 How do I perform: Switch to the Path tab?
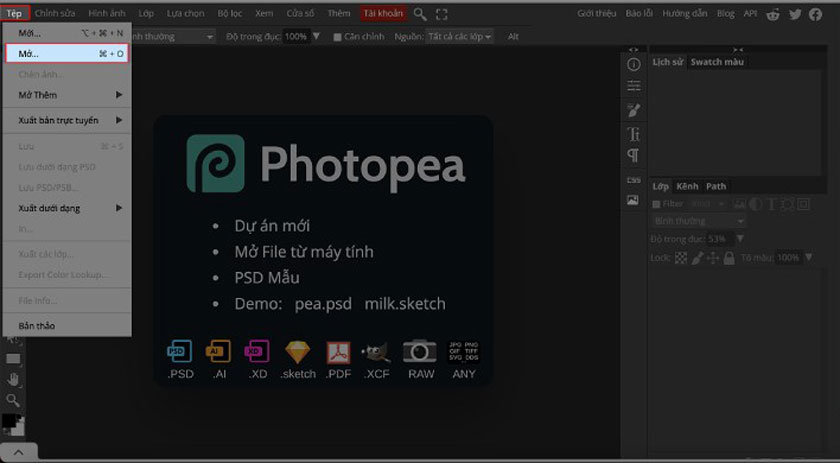click(716, 186)
